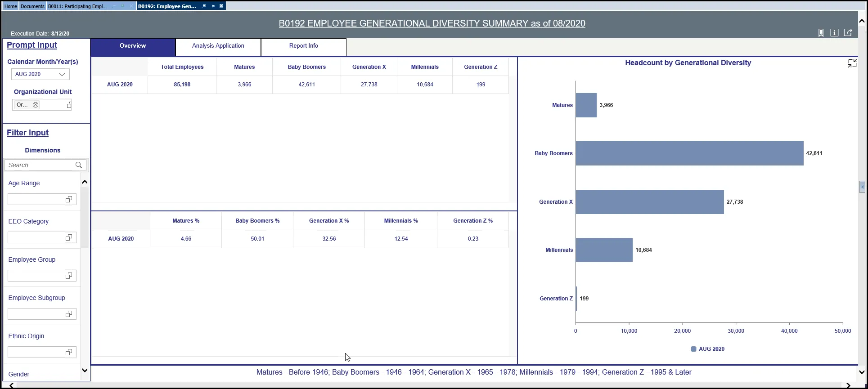Open the Age Range value selector icon
Viewport: 868px width, 389px height.
click(69, 199)
